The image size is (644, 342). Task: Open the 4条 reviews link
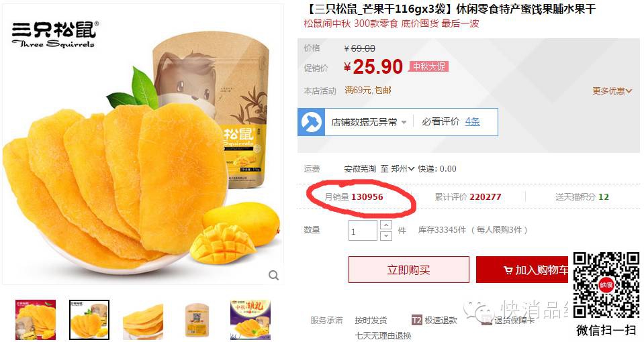click(x=472, y=122)
